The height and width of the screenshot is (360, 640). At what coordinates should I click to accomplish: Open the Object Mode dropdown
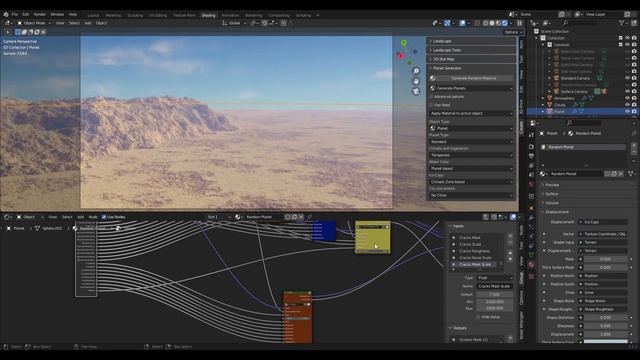click(34, 23)
